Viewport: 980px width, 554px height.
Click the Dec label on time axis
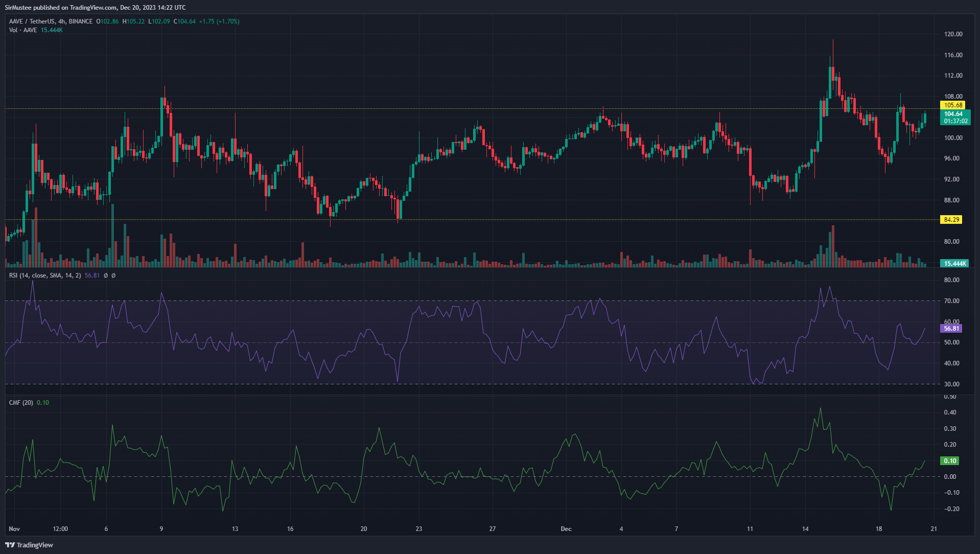click(x=566, y=529)
